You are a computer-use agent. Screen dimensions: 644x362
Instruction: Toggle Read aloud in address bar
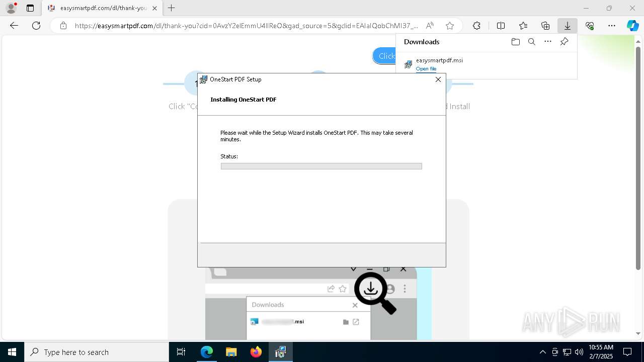[430, 26]
